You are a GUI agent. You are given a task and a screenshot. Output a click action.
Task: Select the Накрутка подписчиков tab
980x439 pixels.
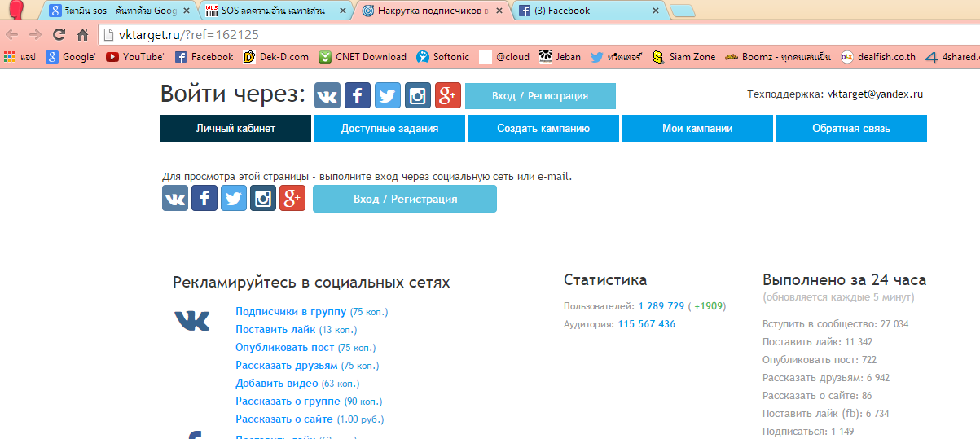[x=432, y=11]
